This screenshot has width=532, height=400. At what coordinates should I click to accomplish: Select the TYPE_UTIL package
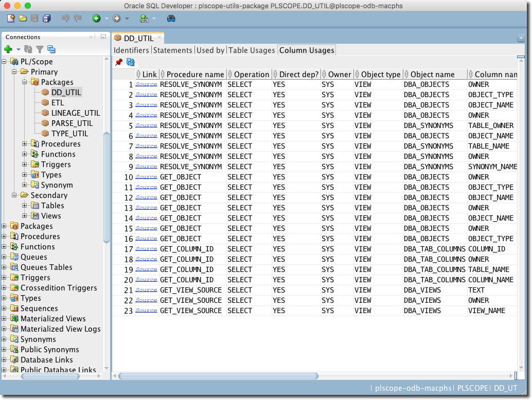[69, 134]
